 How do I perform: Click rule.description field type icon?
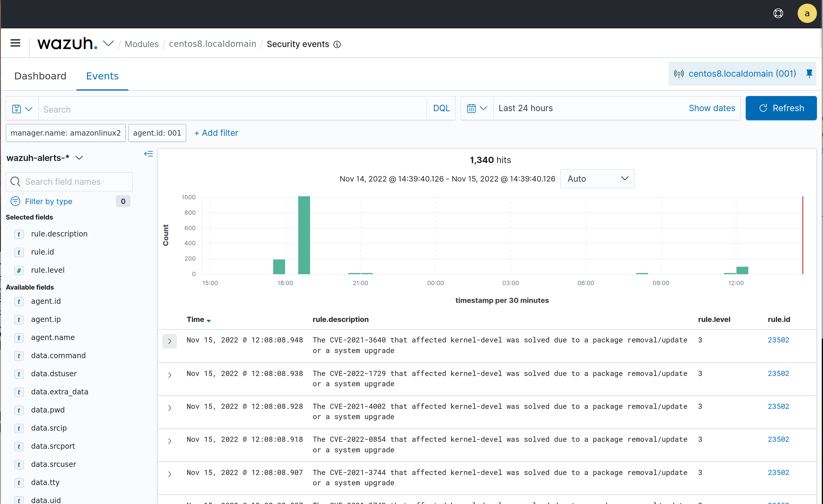pos(19,234)
